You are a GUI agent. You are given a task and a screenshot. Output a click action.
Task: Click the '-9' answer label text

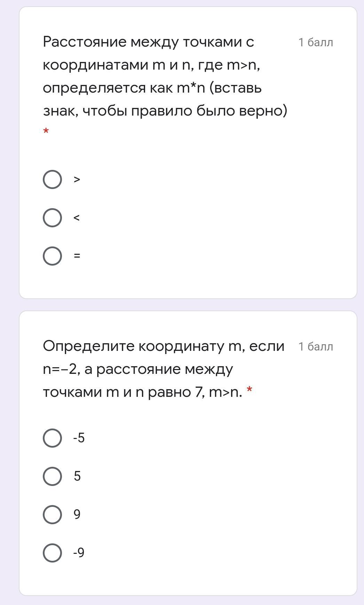[79, 553]
